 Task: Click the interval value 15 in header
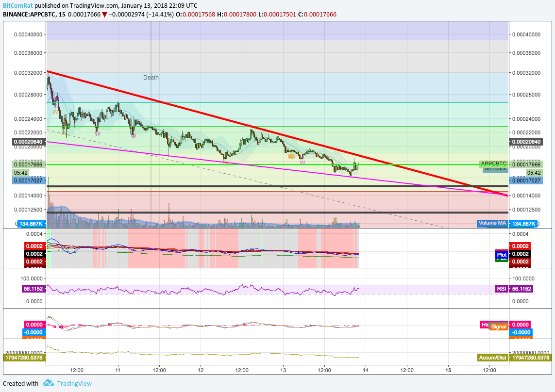point(62,15)
